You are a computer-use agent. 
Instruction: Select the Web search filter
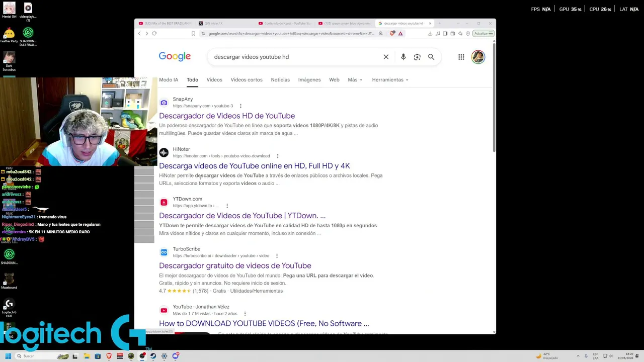(x=334, y=80)
